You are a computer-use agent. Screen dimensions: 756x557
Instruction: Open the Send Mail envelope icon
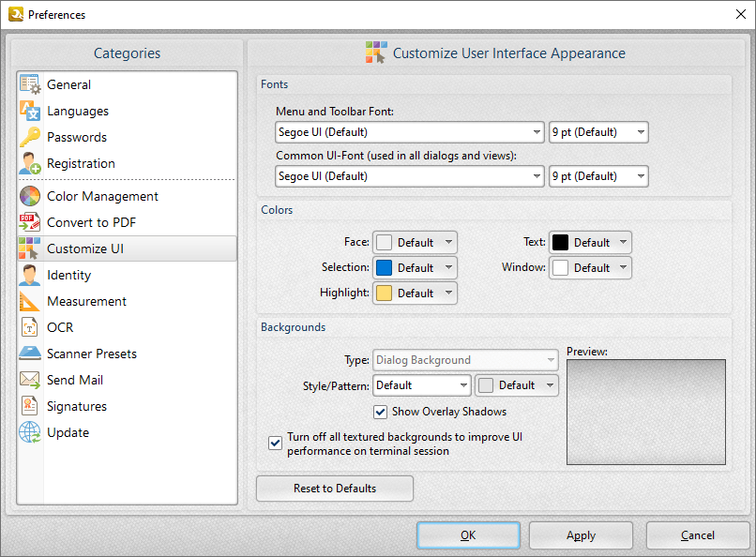(31, 380)
